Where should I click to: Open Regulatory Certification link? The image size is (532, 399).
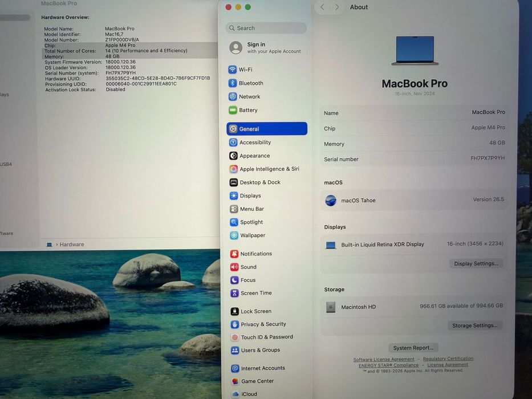448,359
